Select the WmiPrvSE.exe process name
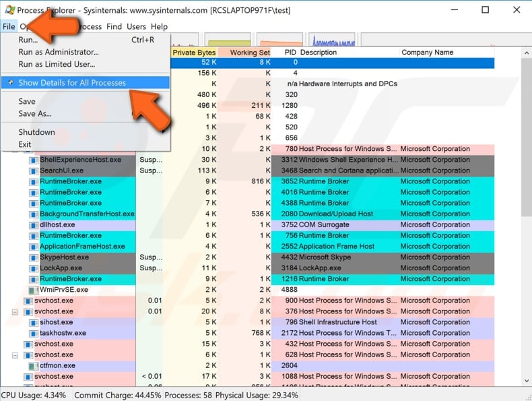This screenshot has width=532, height=401. (x=64, y=290)
